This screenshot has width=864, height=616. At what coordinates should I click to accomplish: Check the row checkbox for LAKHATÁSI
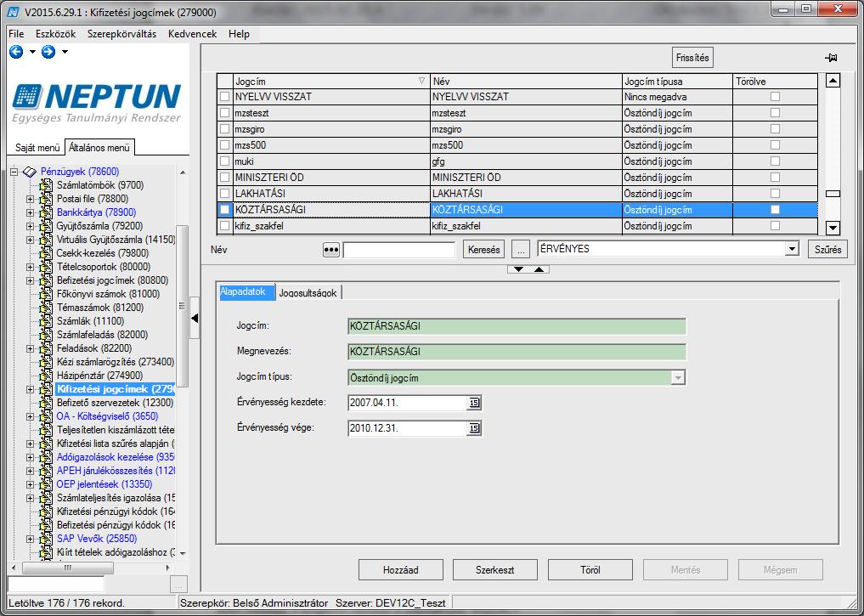pyautogui.click(x=225, y=194)
